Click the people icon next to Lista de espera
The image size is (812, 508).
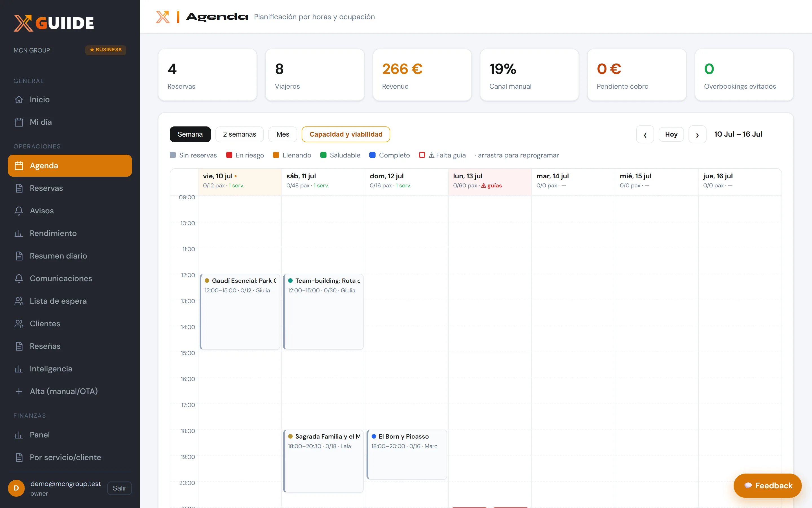[19, 301]
